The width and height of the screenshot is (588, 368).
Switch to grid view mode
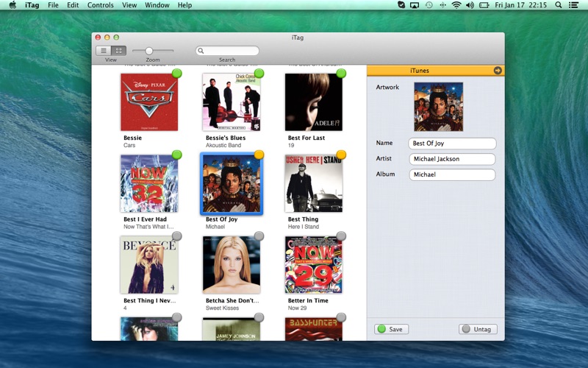coord(118,51)
